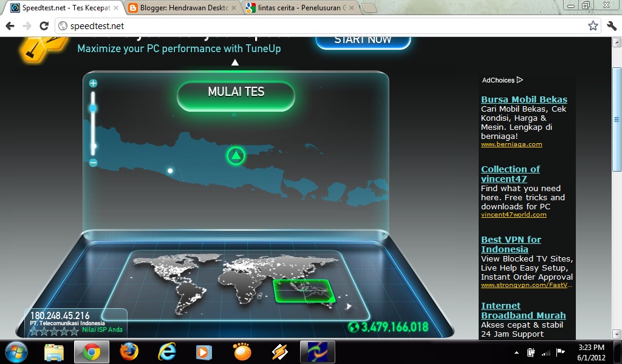Click the green globe test counter icon
The image size is (622, 364).
pyautogui.click(x=354, y=327)
